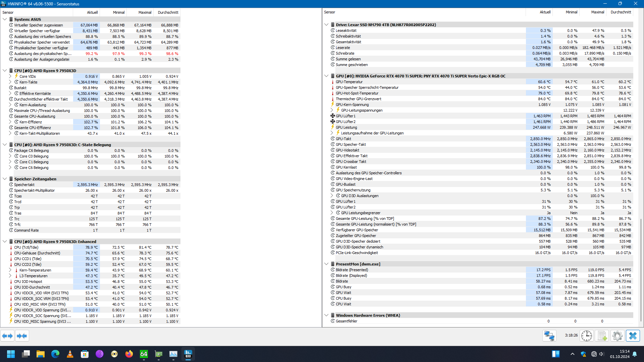This screenshot has height=362, width=644.
Task: Collapse the System: ASUS sensor group
Action: 5,19
